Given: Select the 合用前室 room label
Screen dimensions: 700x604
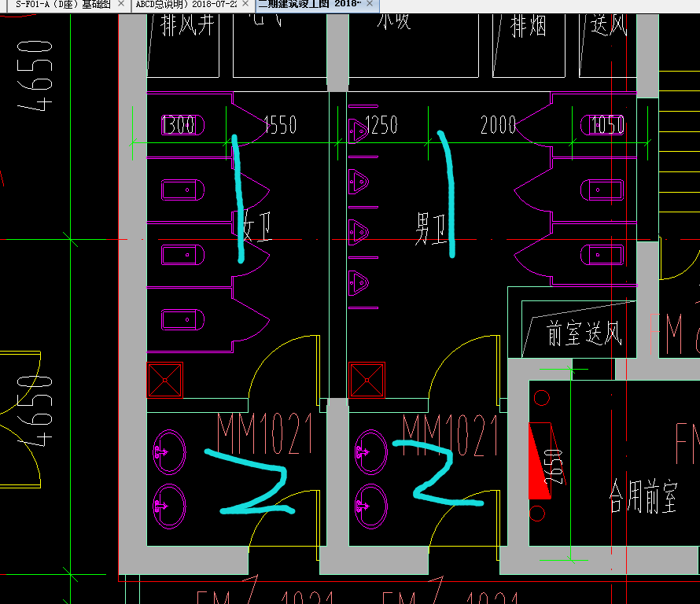Looking at the screenshot, I should click(x=643, y=496).
